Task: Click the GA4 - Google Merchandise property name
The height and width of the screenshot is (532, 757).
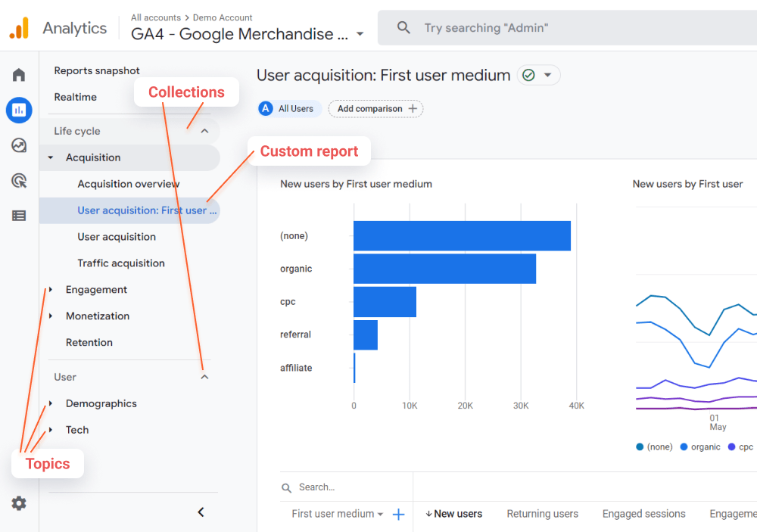Action: pyautogui.click(x=239, y=34)
